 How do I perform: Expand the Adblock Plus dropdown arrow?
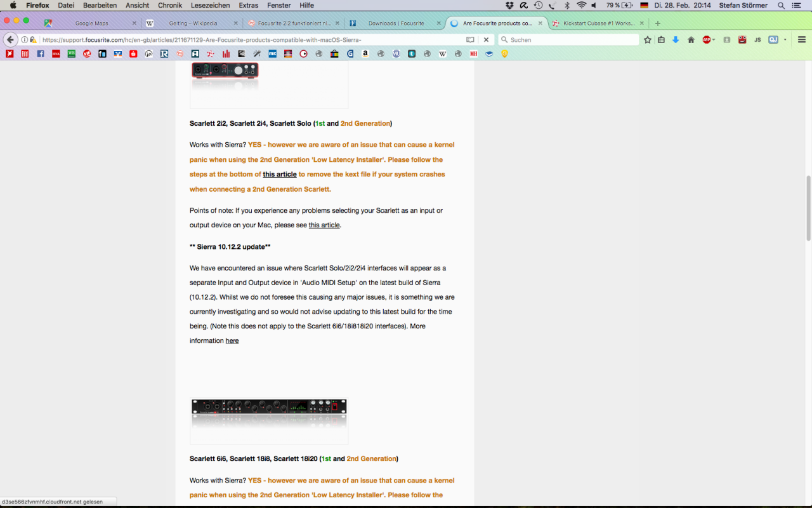[714, 39]
